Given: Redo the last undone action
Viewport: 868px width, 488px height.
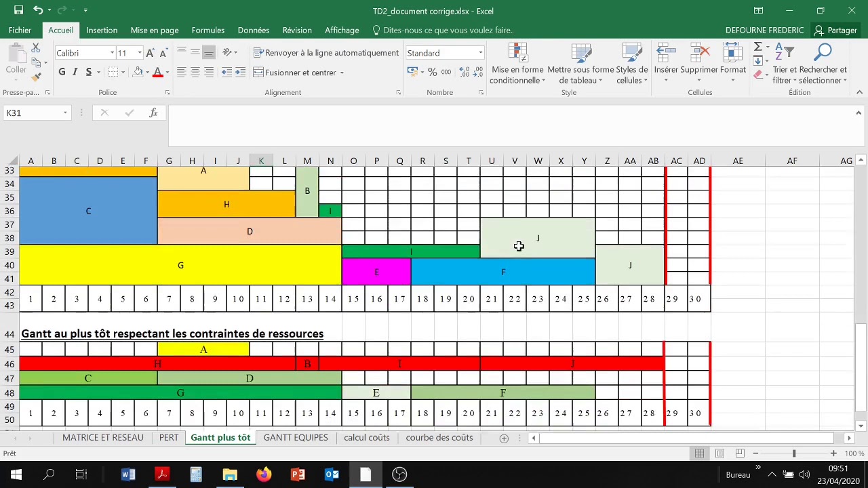Looking at the screenshot, I should point(62,10).
